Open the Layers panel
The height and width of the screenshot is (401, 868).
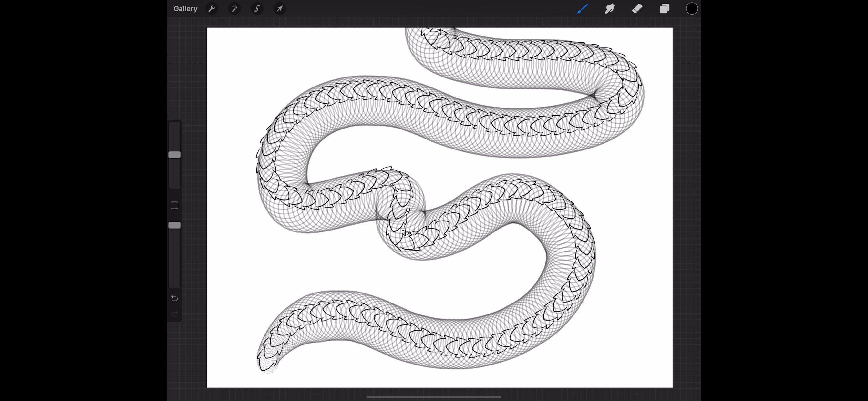[665, 9]
